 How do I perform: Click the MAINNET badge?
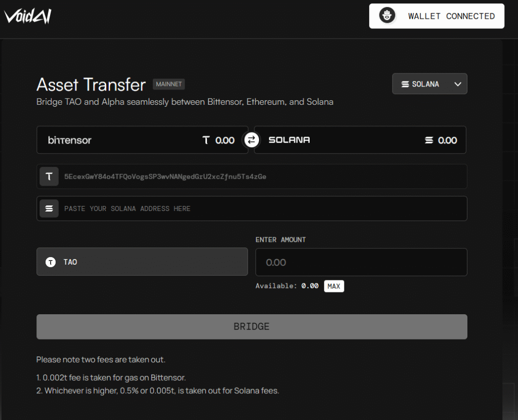(168, 84)
